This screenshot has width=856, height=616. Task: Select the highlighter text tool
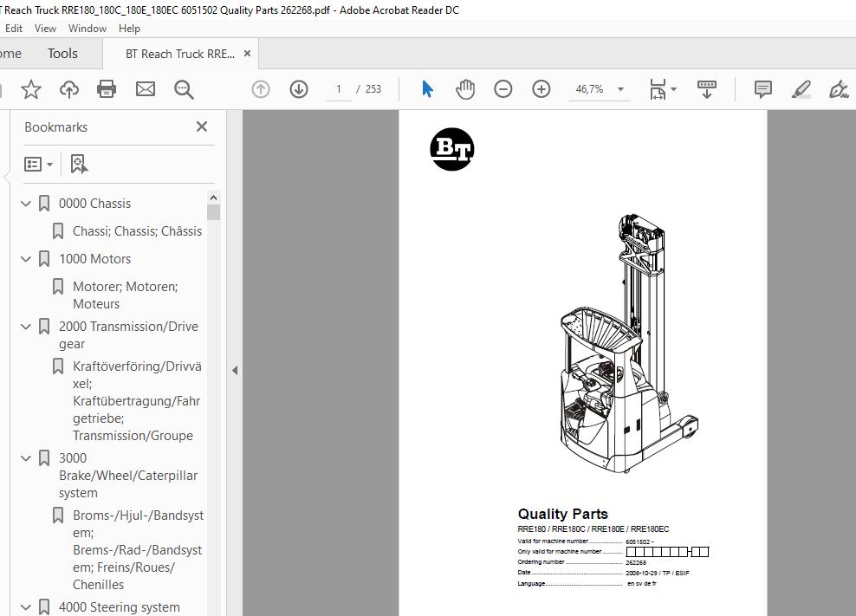pos(801,89)
